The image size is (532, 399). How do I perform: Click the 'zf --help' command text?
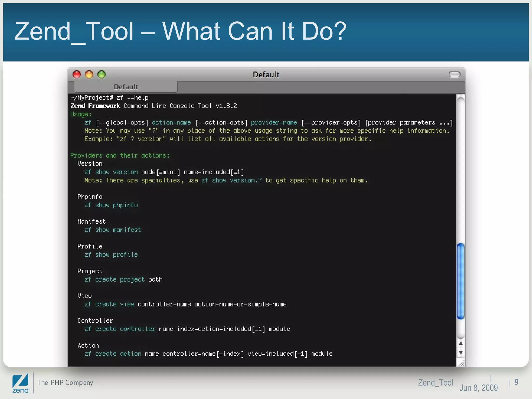coord(132,98)
